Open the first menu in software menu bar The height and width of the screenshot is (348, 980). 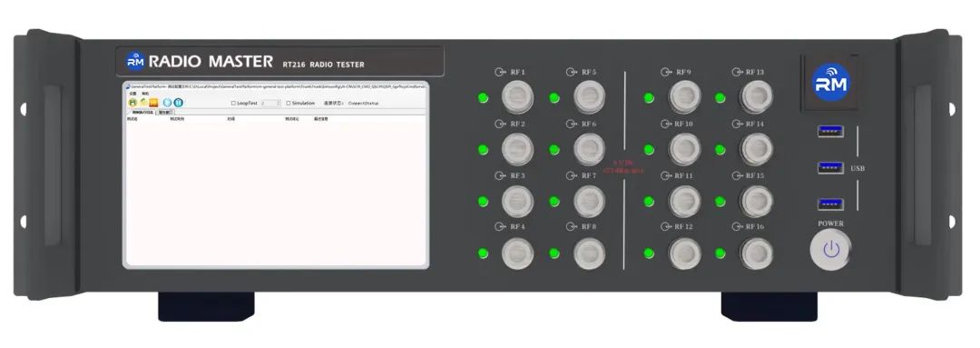132,94
